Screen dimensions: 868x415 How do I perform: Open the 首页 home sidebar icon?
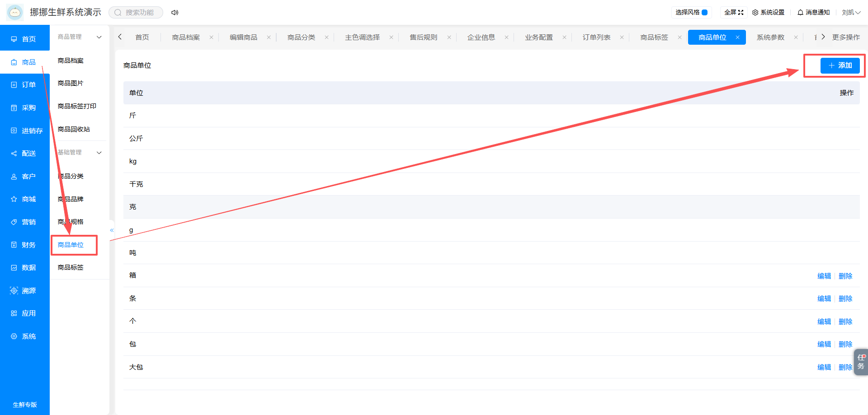pos(14,39)
